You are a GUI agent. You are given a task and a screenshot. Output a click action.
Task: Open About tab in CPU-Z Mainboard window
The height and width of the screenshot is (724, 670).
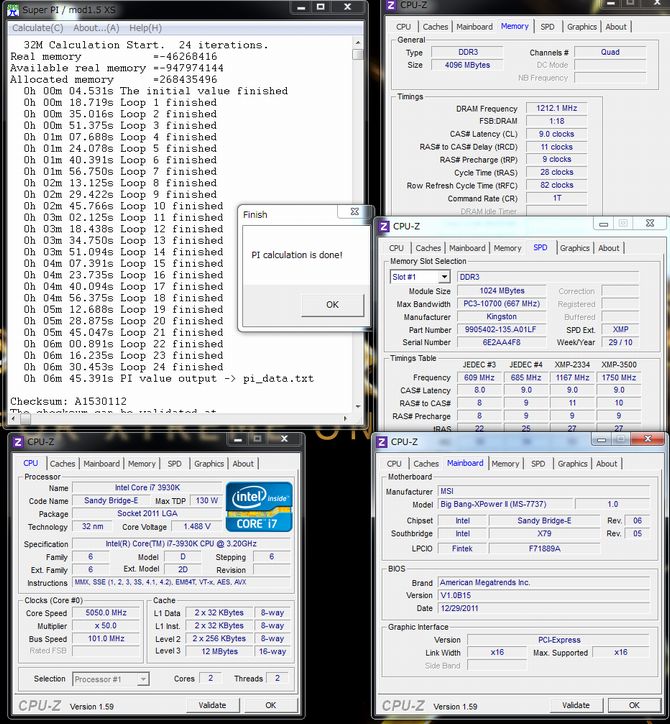(x=606, y=464)
